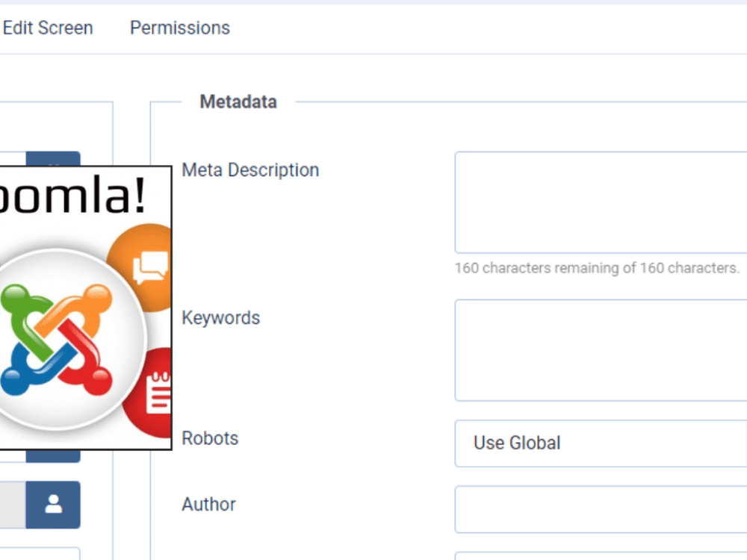The height and width of the screenshot is (560, 747).
Task: Click the blue button partly hidden above the image
Action: pos(53,158)
